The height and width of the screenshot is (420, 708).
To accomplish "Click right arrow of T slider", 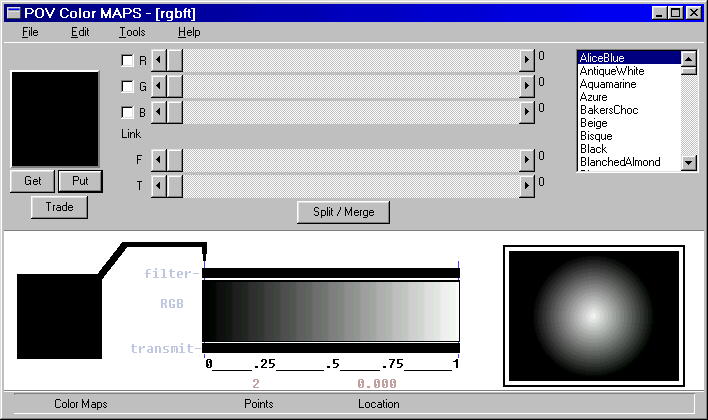I will click(x=526, y=186).
